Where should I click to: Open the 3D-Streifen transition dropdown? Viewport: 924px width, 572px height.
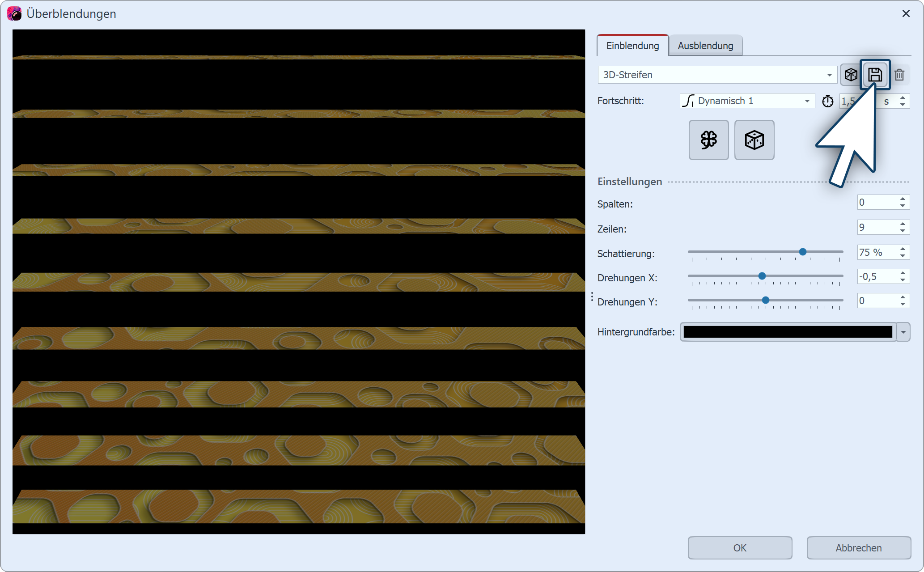click(829, 75)
